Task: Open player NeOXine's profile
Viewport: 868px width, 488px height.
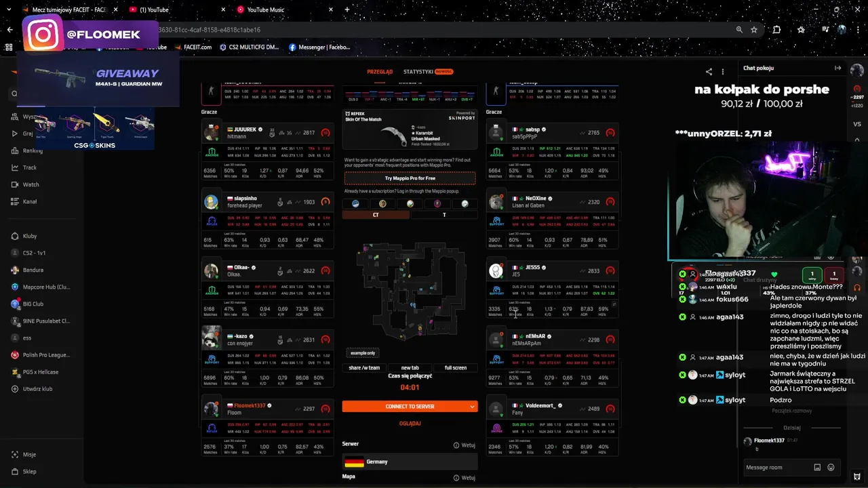Action: (x=536, y=199)
